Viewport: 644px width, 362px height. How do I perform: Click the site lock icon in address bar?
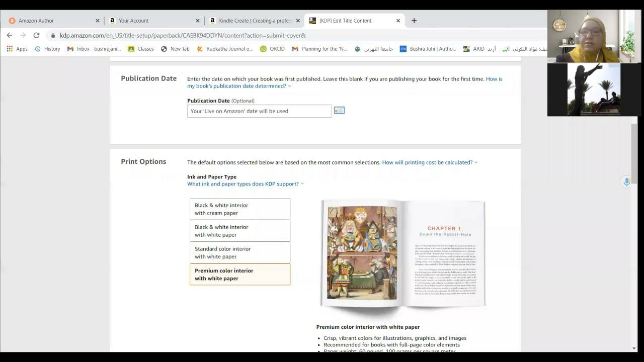coord(53,36)
